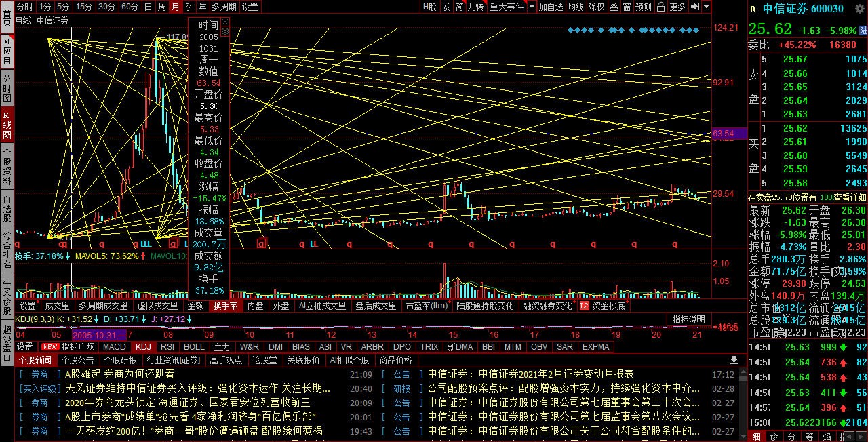Select the 个股研报 news tab

point(120,360)
